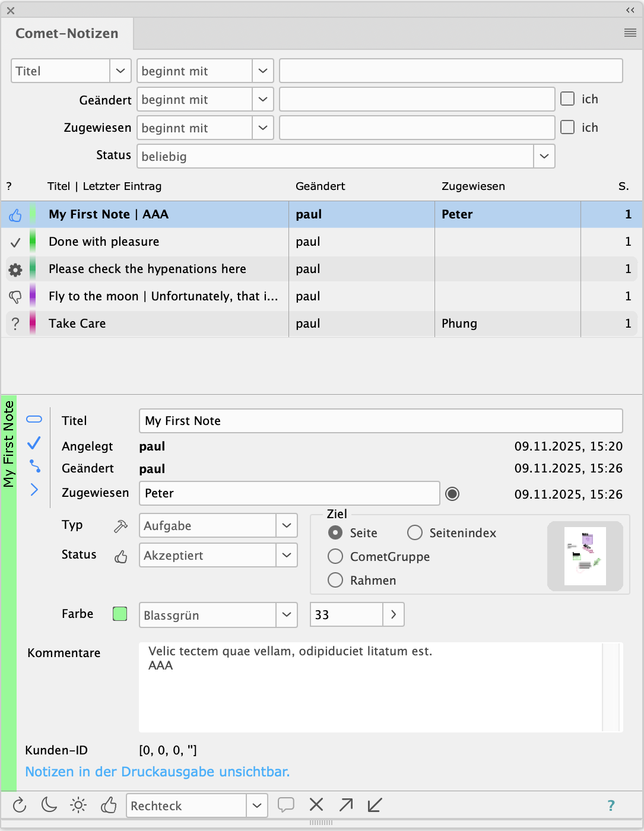Select the Comet-Notizen tab
This screenshot has height=831, width=644.
pyautogui.click(x=67, y=34)
